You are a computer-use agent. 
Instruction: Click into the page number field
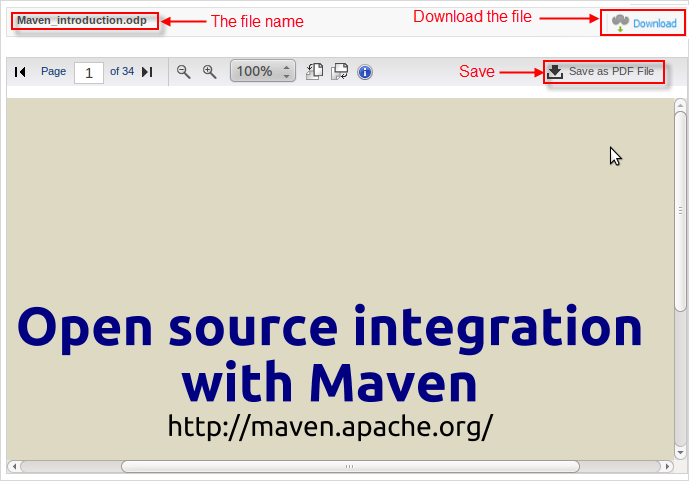[x=88, y=72]
